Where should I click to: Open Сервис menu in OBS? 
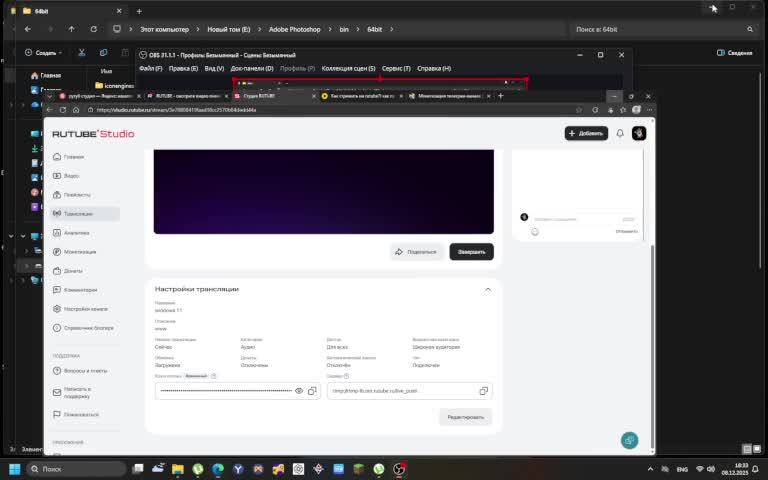tap(396, 69)
